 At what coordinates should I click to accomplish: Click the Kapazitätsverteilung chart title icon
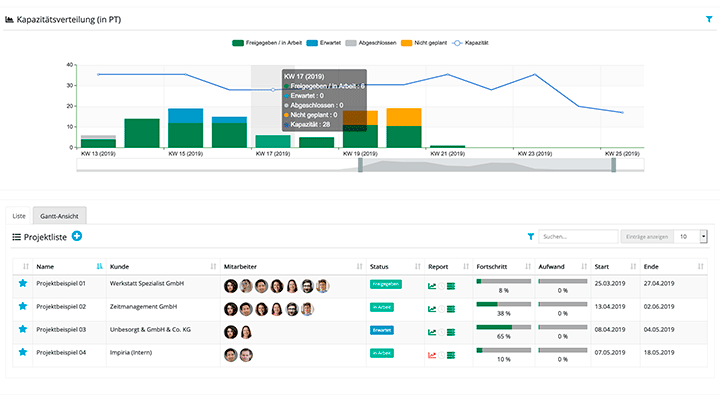coord(9,18)
